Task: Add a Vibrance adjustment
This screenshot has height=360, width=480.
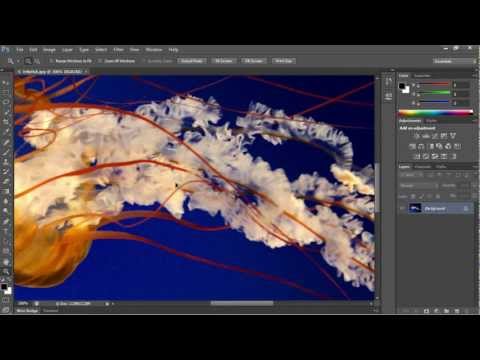Action: (453, 136)
